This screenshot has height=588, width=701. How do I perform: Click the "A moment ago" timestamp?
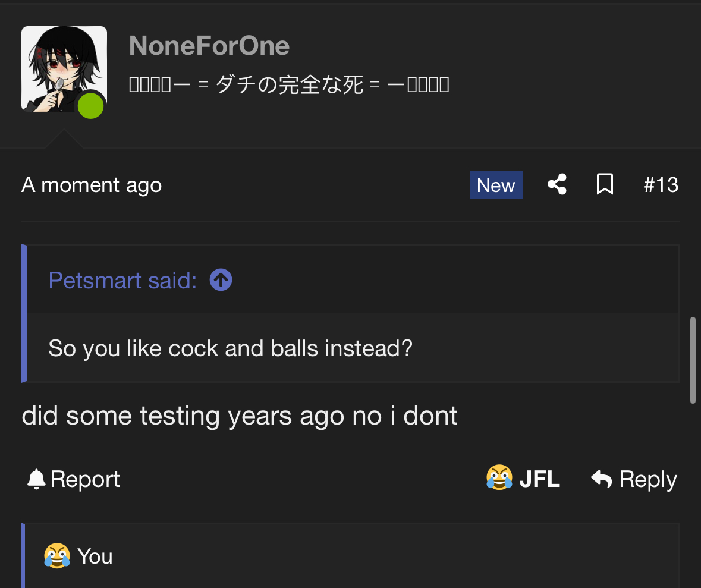coord(92,185)
